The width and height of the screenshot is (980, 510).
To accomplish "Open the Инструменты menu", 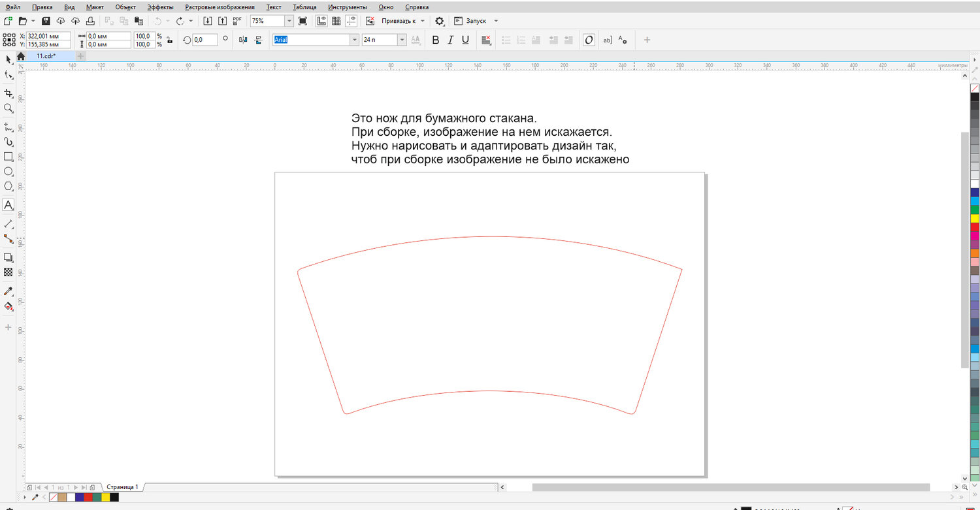I will 348,7.
